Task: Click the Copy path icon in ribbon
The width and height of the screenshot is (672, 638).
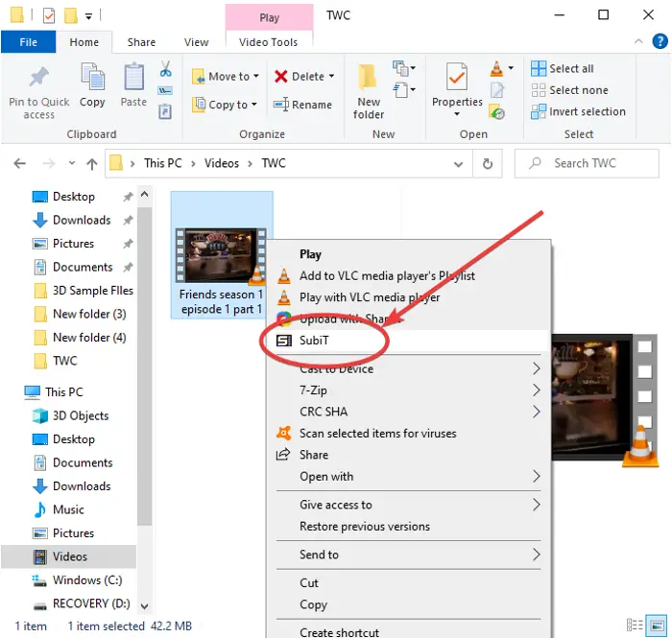Action: click(165, 90)
